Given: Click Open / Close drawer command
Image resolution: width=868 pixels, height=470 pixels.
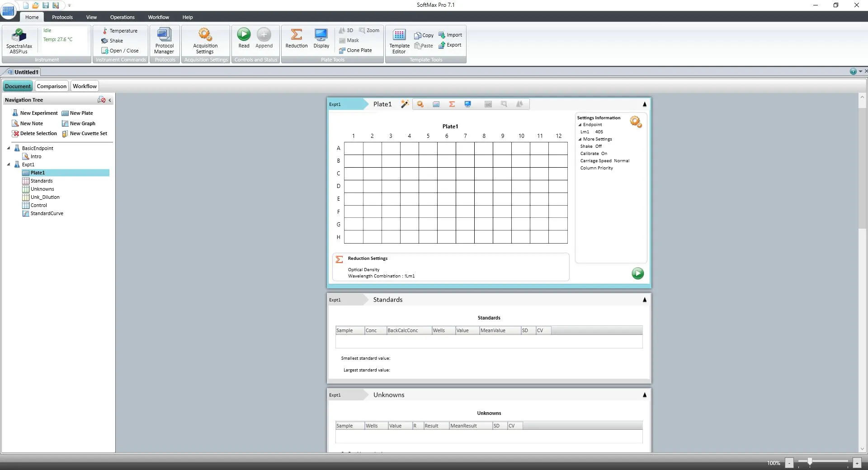Looking at the screenshot, I should pos(120,51).
